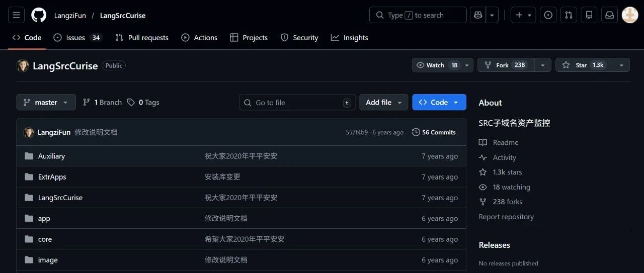
Task: Click the Auxiliary folder icon
Action: 29,156
